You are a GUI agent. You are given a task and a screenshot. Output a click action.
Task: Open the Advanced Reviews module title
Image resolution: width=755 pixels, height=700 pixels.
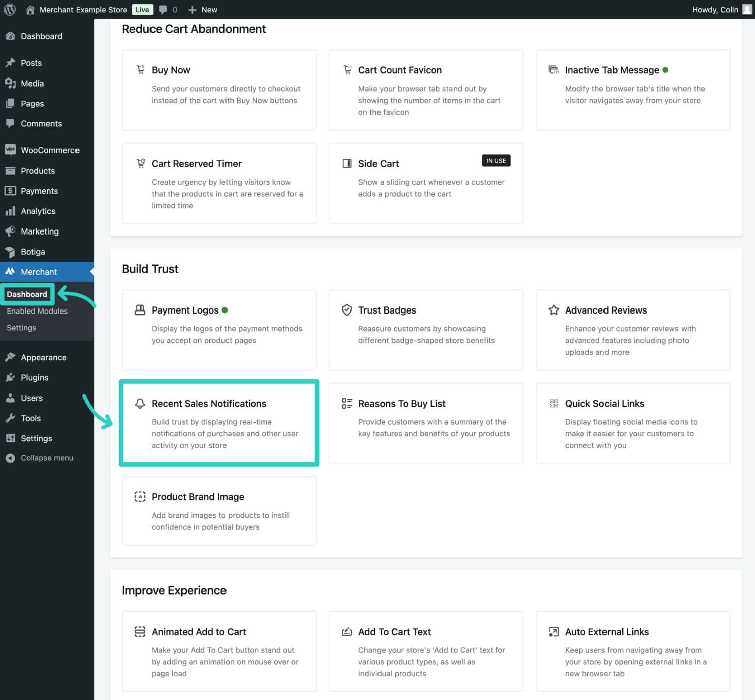(x=606, y=310)
